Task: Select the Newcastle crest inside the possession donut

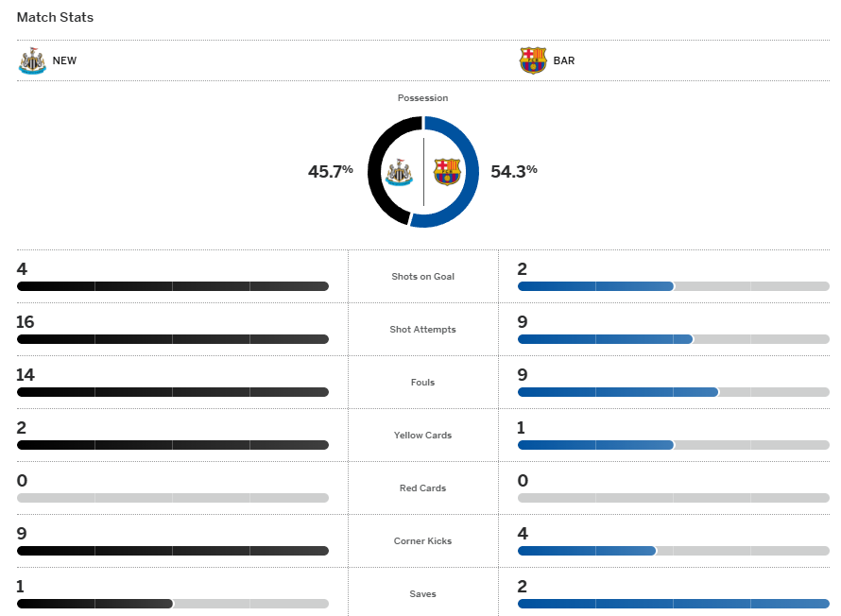Action: [x=400, y=172]
